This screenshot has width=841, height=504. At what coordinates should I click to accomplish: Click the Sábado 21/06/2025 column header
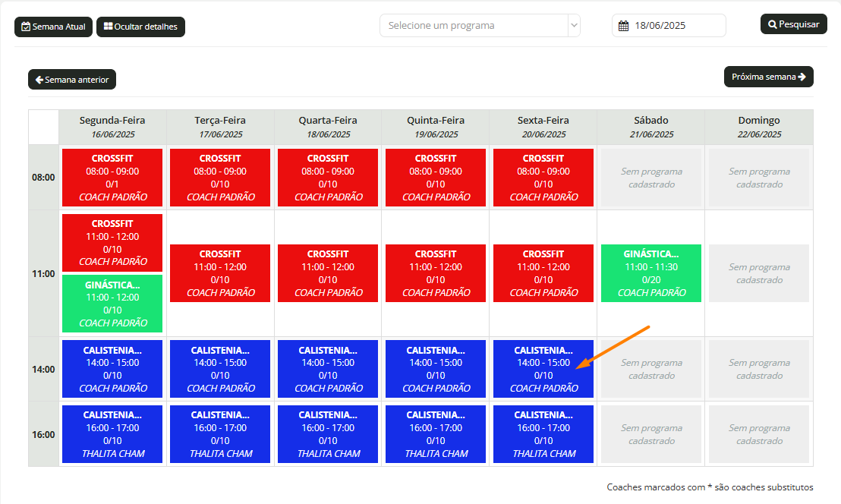point(651,127)
